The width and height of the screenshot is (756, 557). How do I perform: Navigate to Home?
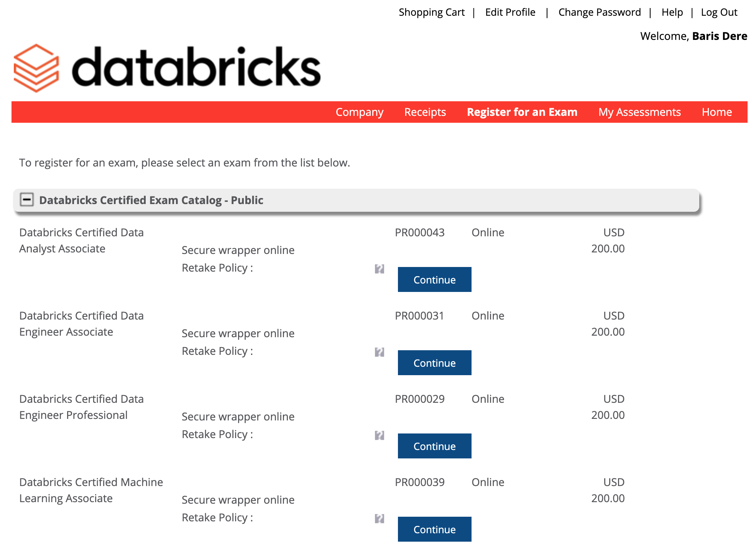click(x=717, y=112)
